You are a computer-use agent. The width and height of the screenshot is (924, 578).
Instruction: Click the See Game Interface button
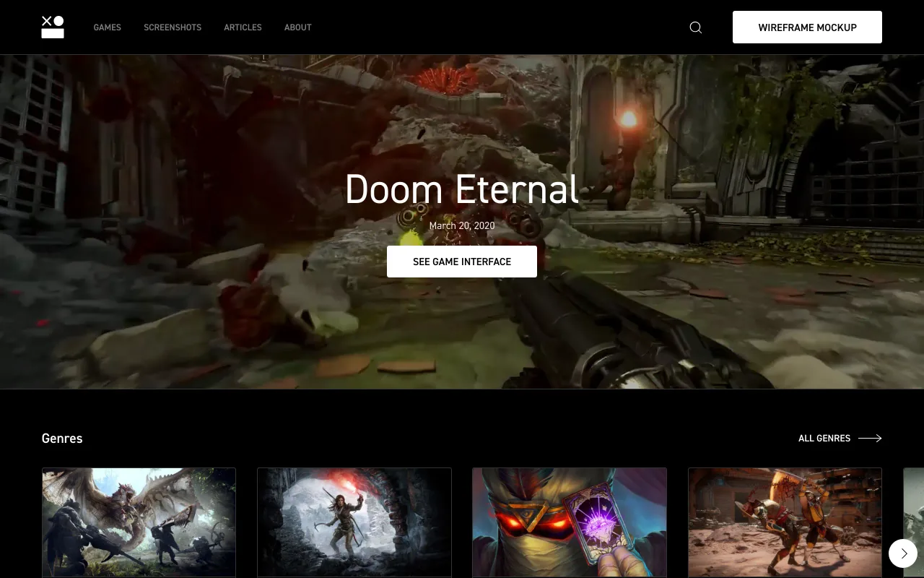[x=462, y=262]
